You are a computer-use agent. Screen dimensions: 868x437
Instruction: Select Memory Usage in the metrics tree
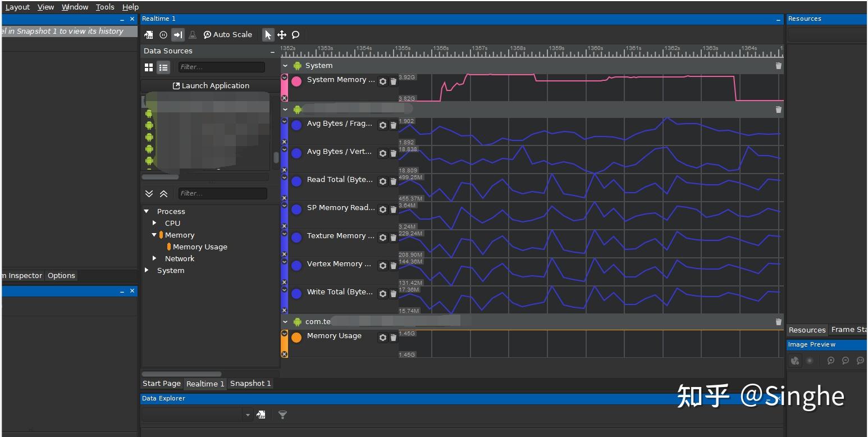point(200,247)
